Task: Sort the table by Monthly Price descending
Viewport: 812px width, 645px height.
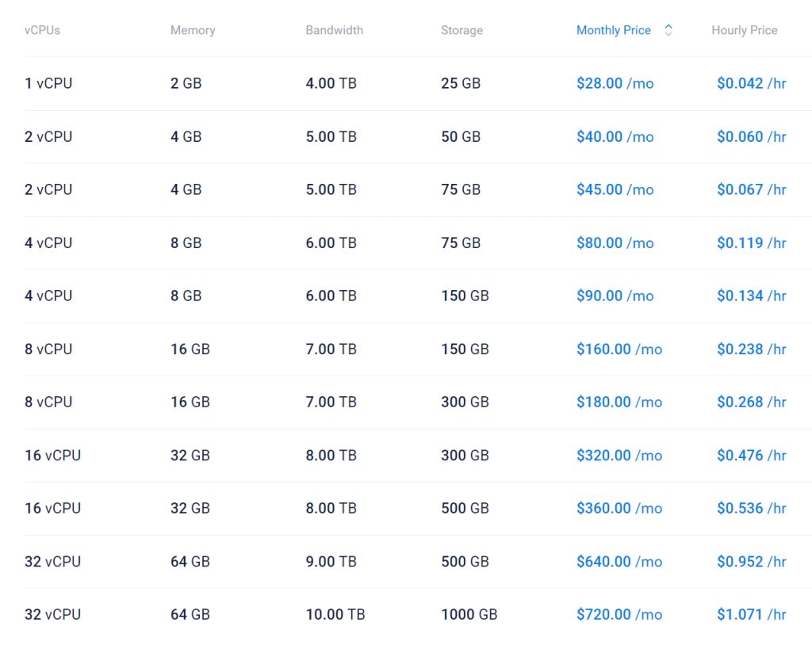Action: (x=668, y=33)
